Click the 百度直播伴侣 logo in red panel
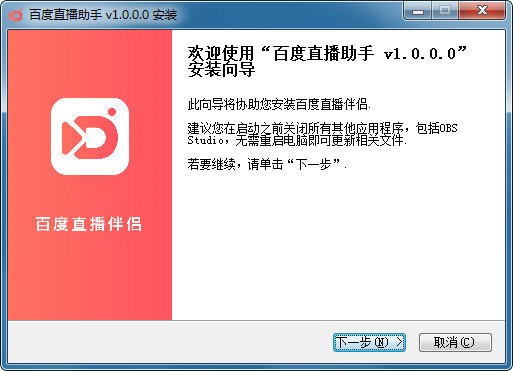 [90, 137]
